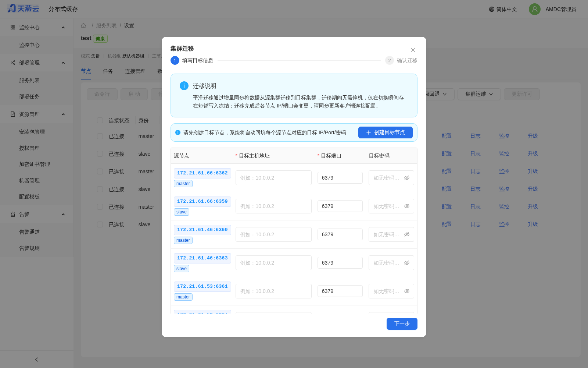Toggle password visibility for node 172.21.61.66:6359
Image resolution: width=588 pixels, height=368 pixels.
coord(407,206)
